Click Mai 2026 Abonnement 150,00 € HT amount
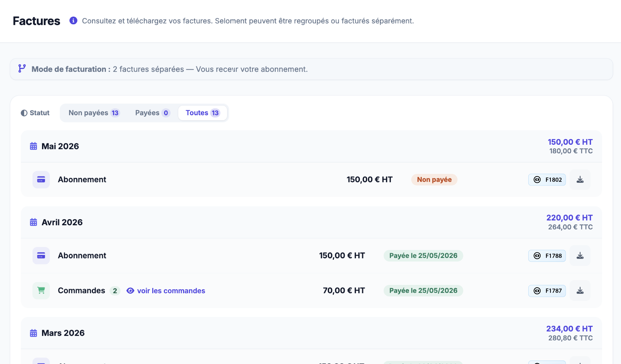621x364 pixels. tap(369, 180)
